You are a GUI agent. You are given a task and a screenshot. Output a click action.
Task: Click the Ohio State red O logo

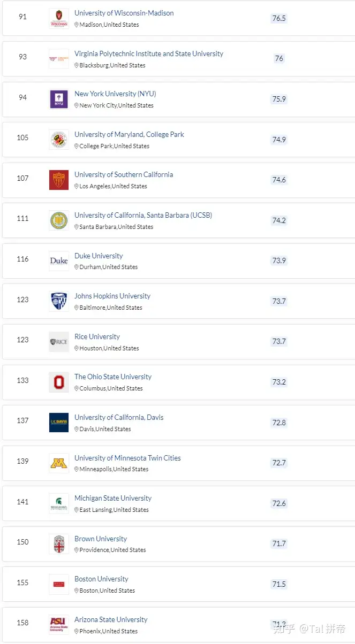pyautogui.click(x=59, y=382)
